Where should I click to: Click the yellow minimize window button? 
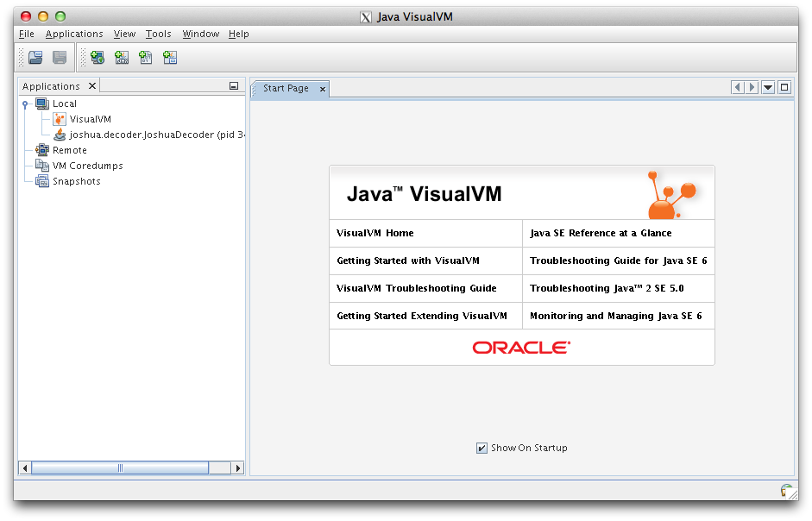43,16
